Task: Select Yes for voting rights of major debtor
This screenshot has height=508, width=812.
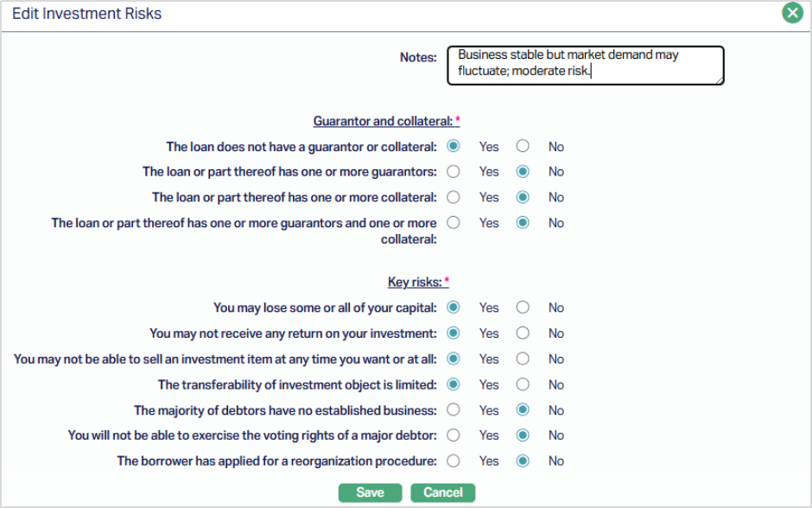Action: pos(454,435)
